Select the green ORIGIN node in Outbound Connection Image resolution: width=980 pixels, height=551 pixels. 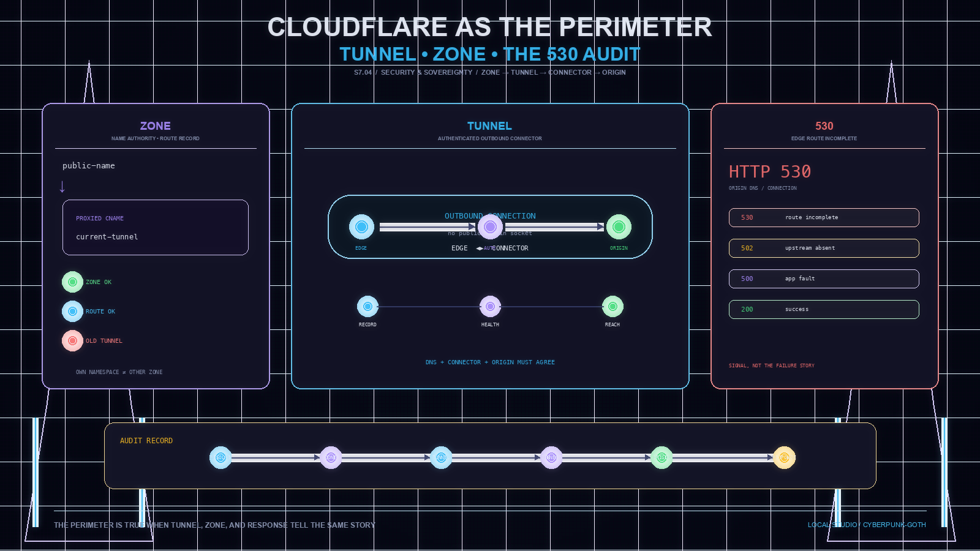(x=619, y=227)
